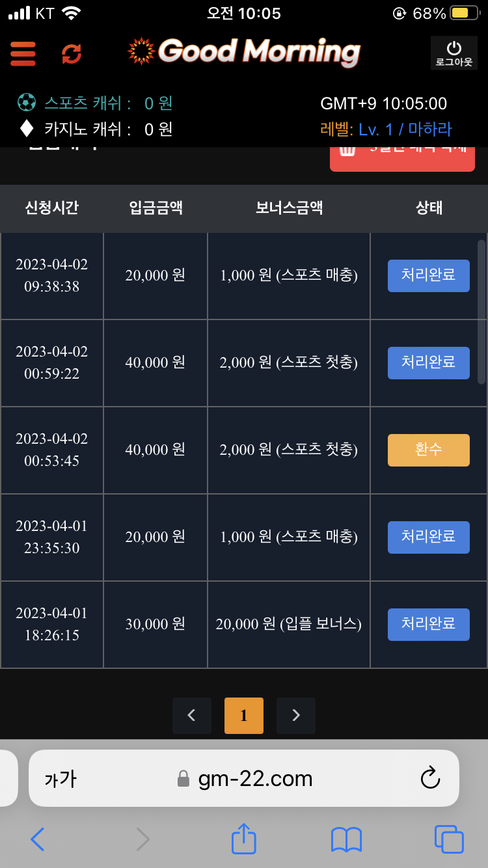The width and height of the screenshot is (488, 868).
Task: Tap the 환수 status button
Action: tap(429, 450)
